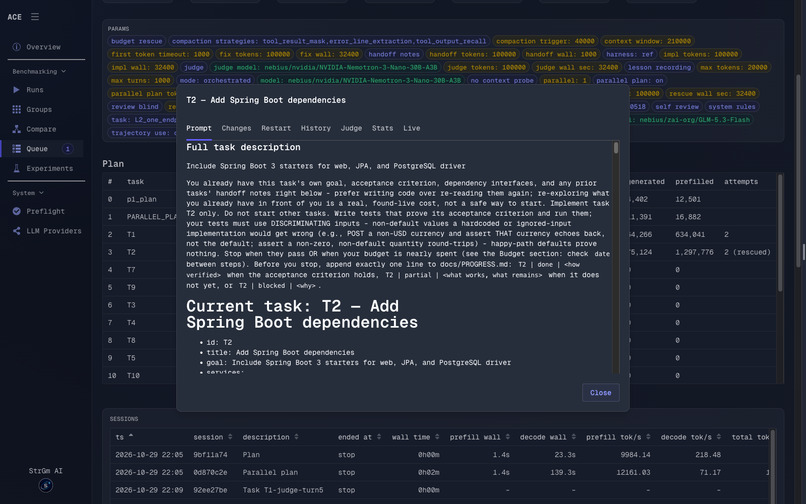This screenshot has height=504, width=806.
Task: Click the mode: orchestrated chip
Action: pos(215,80)
